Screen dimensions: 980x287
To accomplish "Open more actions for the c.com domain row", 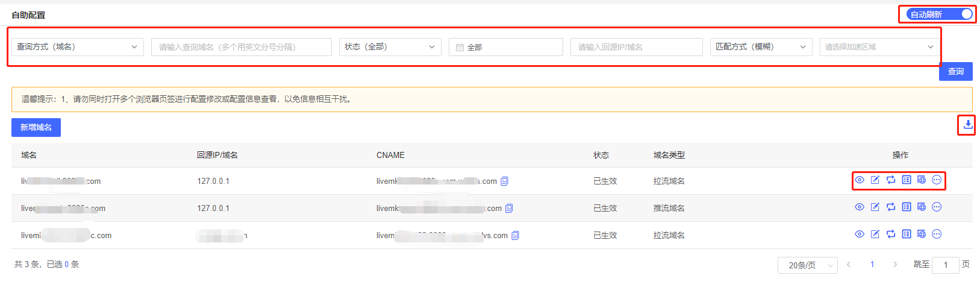I will tap(937, 234).
